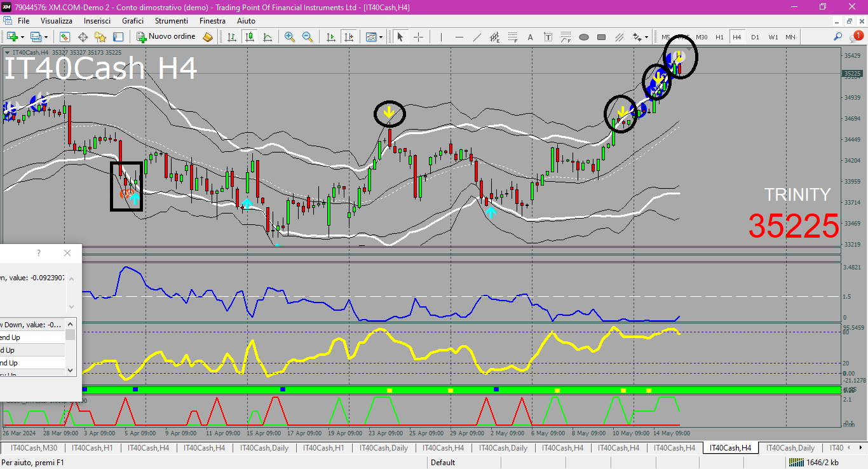Switch to D1 timeframe
The image size is (868, 469).
click(755, 37)
